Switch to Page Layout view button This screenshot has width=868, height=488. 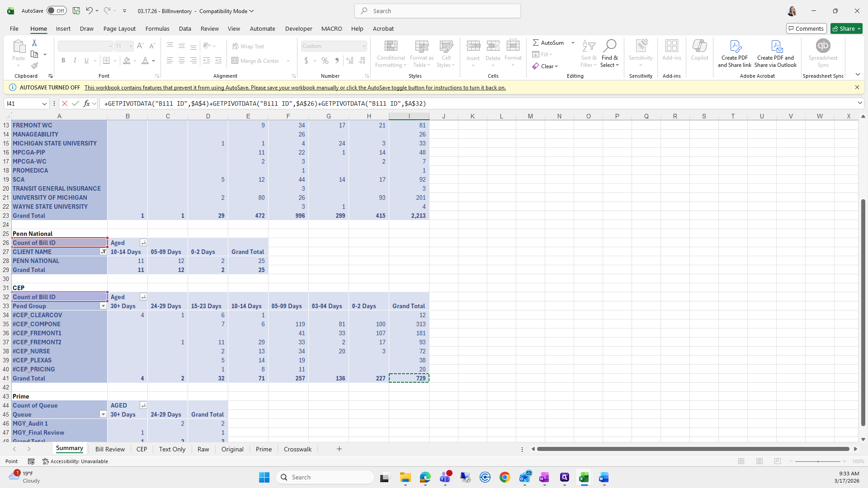[x=759, y=461]
